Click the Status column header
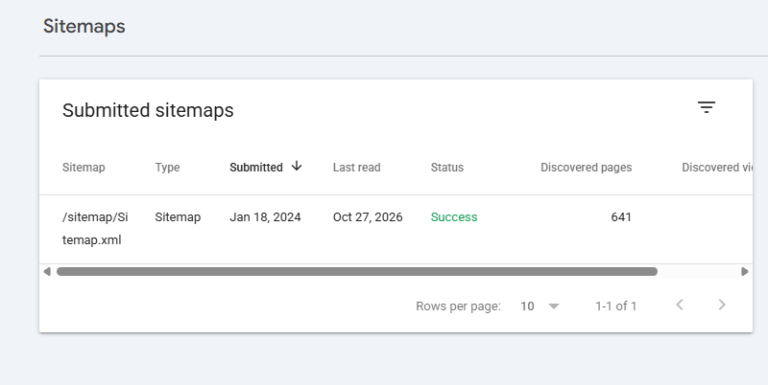 [x=447, y=168]
